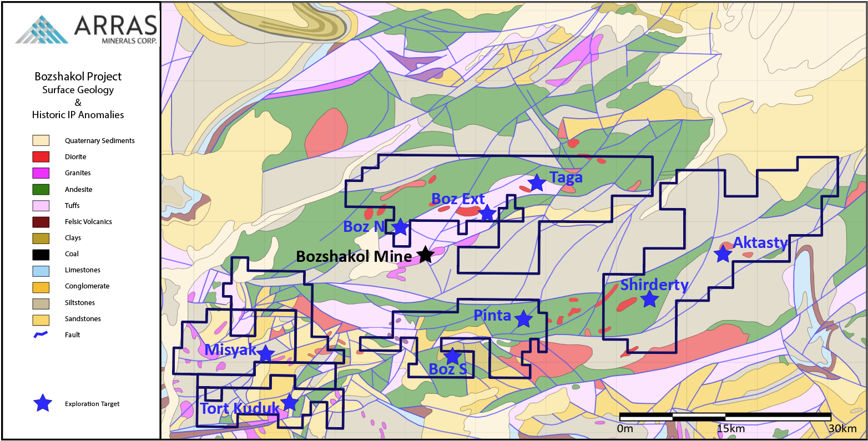Select the Boz S target star
Viewport: 868px width, 441px height.
452,356
